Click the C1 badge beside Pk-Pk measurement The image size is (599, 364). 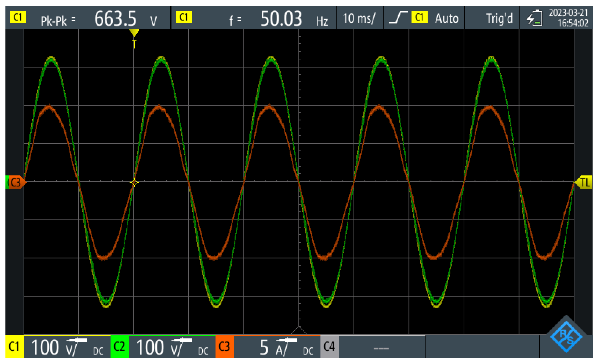tap(18, 17)
